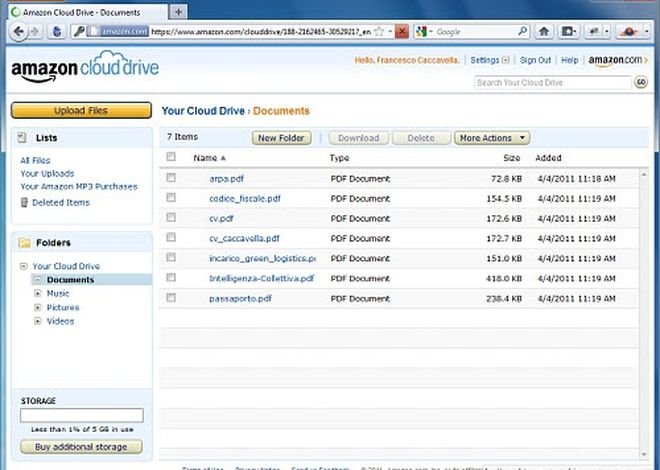Viewport: 660px width, 470px height.
Task: Open Your Uploads list
Action: pyautogui.click(x=47, y=173)
